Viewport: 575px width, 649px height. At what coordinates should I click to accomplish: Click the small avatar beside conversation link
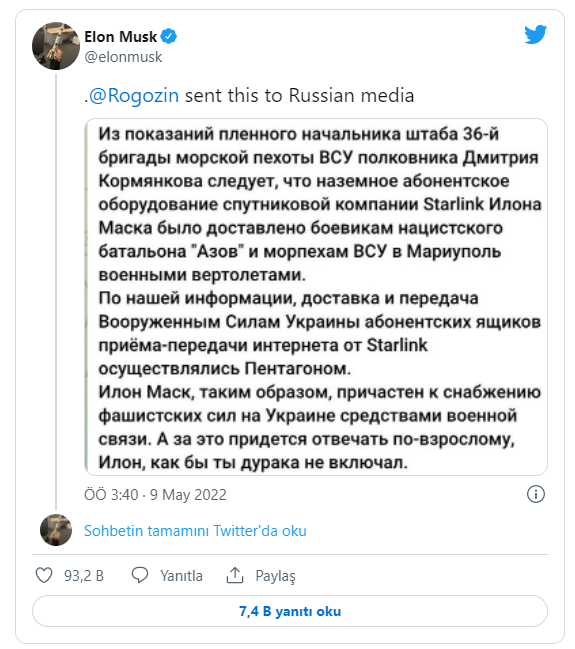(x=56, y=530)
